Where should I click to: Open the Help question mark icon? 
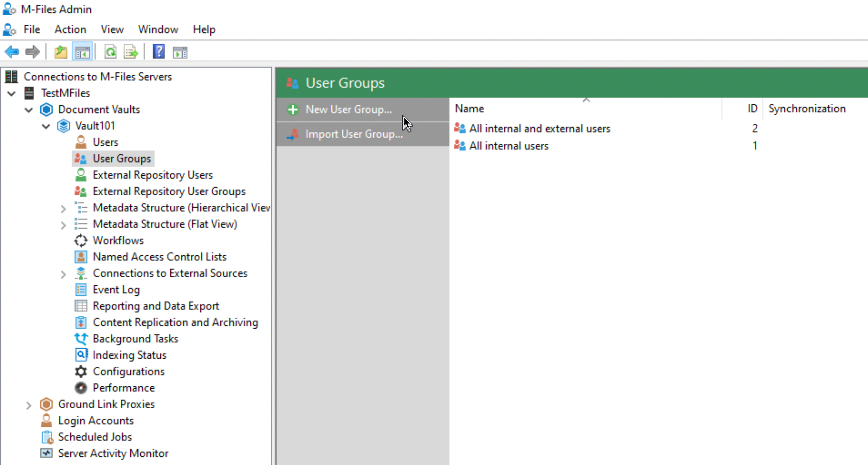[x=159, y=52]
